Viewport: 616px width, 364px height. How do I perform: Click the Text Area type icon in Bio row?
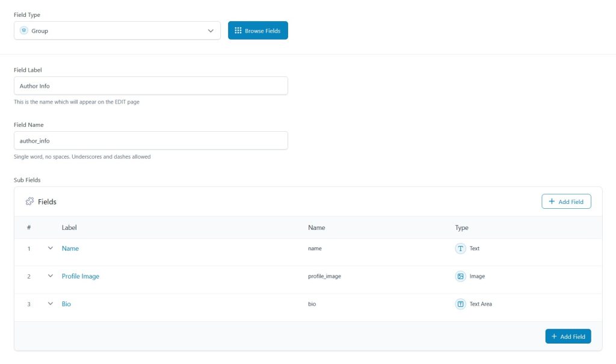[x=460, y=304]
